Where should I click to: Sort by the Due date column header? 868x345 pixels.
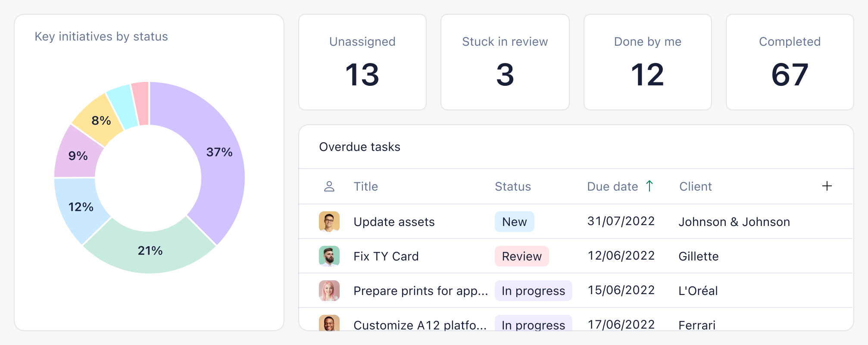[612, 186]
